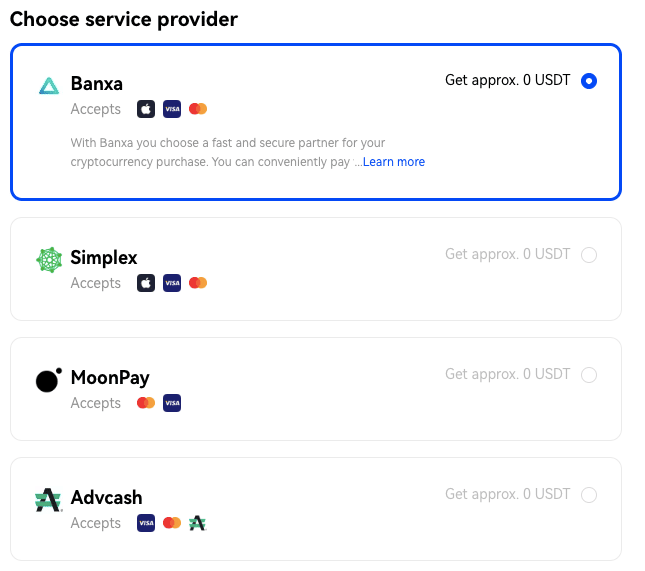645x571 pixels.
Task: Click the MoonPay provider name
Action: (x=110, y=378)
